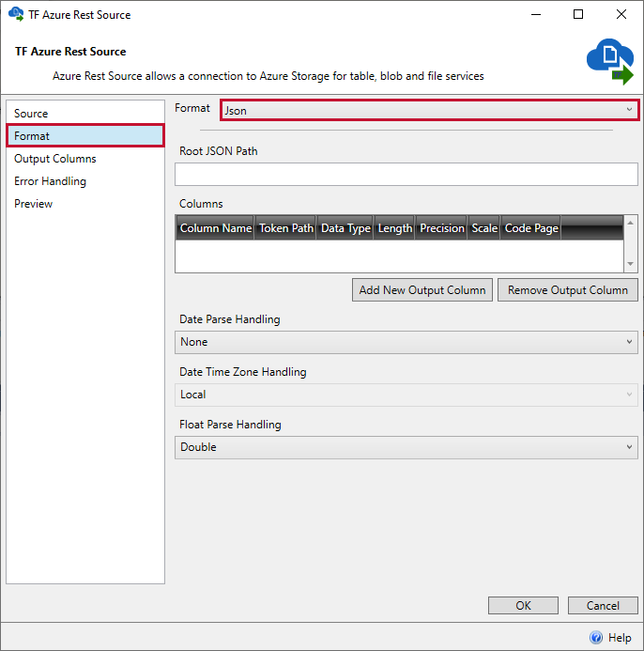Open the Date Time Zone Handling dropdown
This screenshot has width=644, height=651.
pyautogui.click(x=406, y=395)
